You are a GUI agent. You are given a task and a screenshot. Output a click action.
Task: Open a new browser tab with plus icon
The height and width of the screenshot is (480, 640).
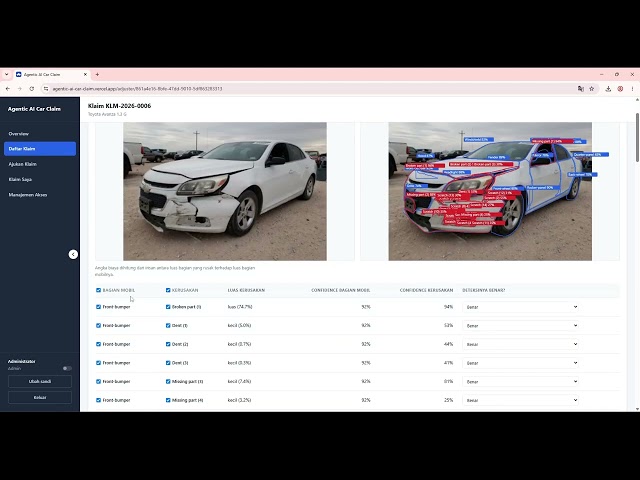[97, 74]
